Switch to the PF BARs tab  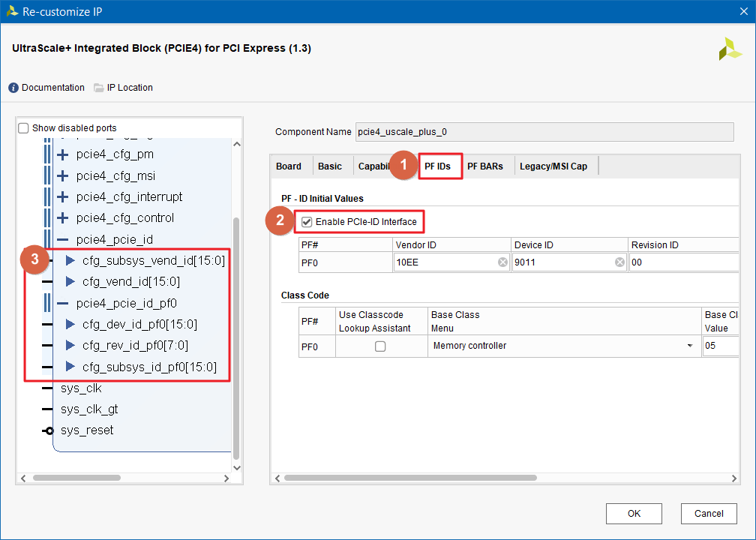coord(485,166)
